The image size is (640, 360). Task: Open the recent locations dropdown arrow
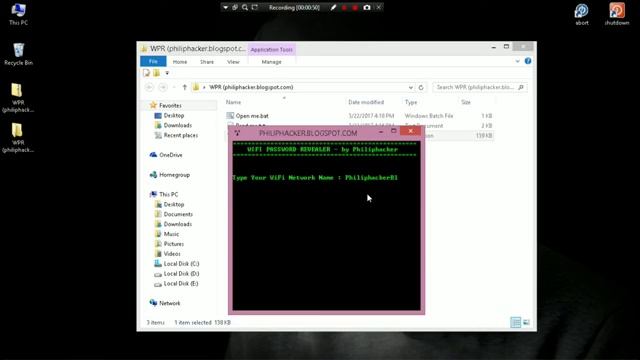(174, 87)
